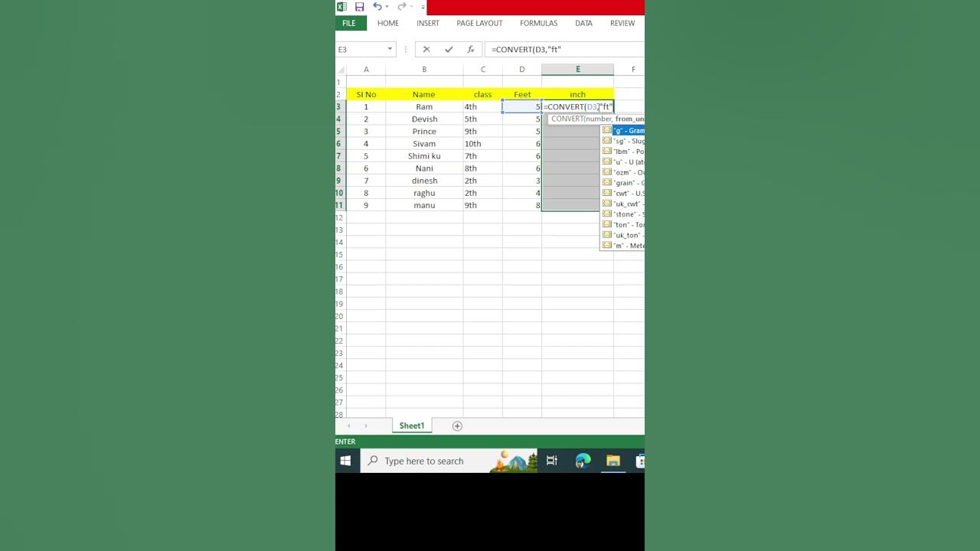The image size is (980, 551).
Task: Open the FILE tab
Action: pos(349,24)
